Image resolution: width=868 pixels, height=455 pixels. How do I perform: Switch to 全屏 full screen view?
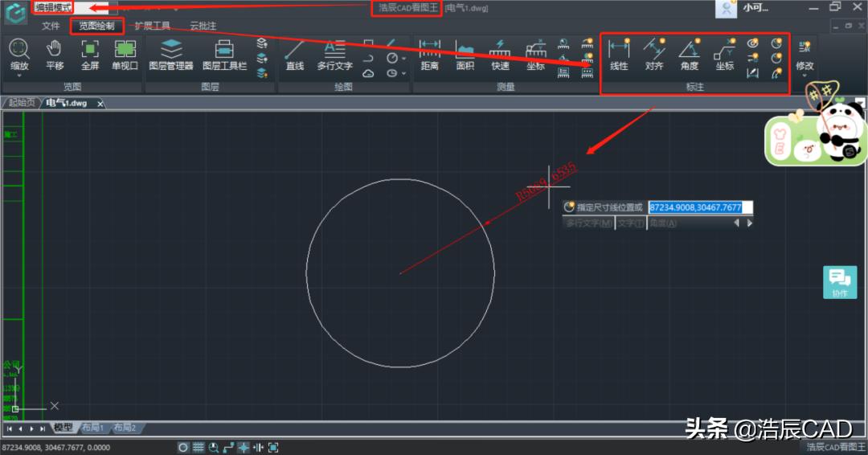[90, 54]
